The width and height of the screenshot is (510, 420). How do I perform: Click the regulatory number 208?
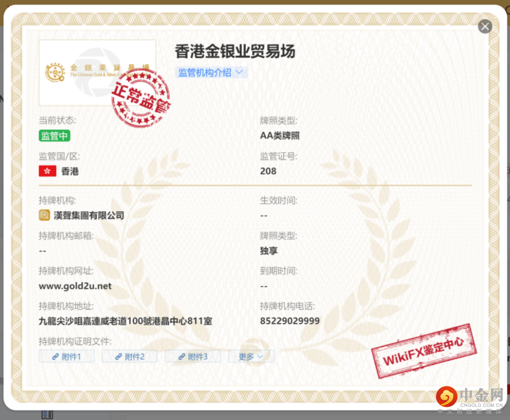tap(268, 171)
